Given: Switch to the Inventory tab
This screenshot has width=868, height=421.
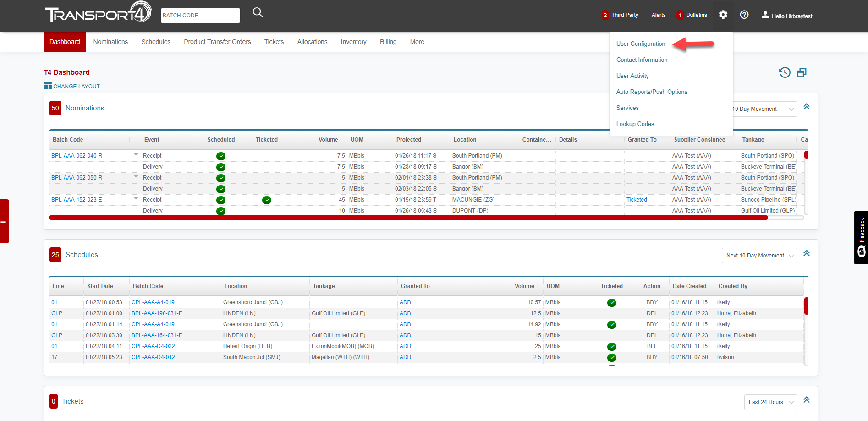Looking at the screenshot, I should coord(353,42).
